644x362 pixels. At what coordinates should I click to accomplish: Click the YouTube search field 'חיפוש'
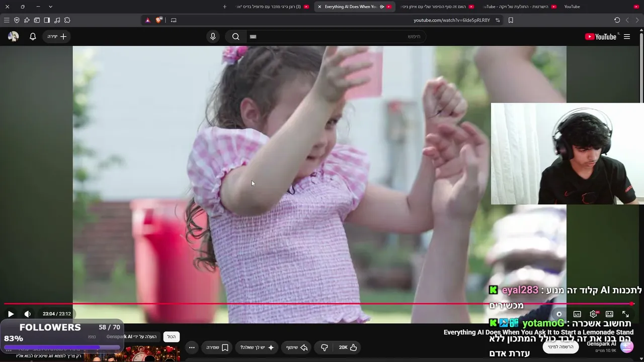click(x=335, y=36)
